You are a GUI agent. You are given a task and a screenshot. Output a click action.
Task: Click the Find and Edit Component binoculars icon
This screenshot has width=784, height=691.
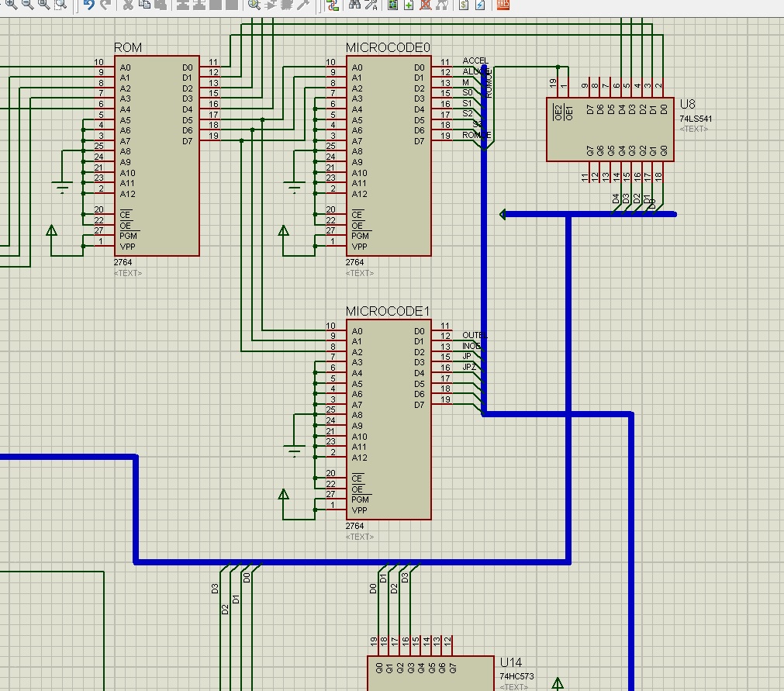click(355, 5)
